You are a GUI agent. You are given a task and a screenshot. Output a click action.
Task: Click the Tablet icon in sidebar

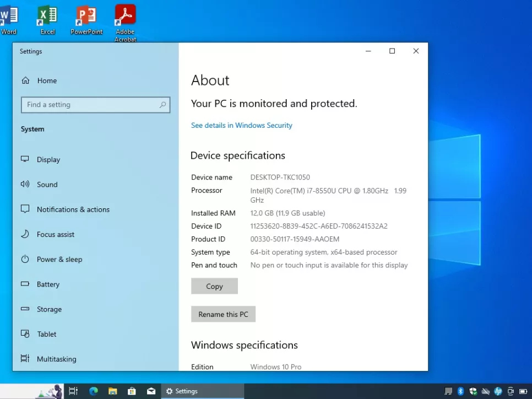pos(25,334)
